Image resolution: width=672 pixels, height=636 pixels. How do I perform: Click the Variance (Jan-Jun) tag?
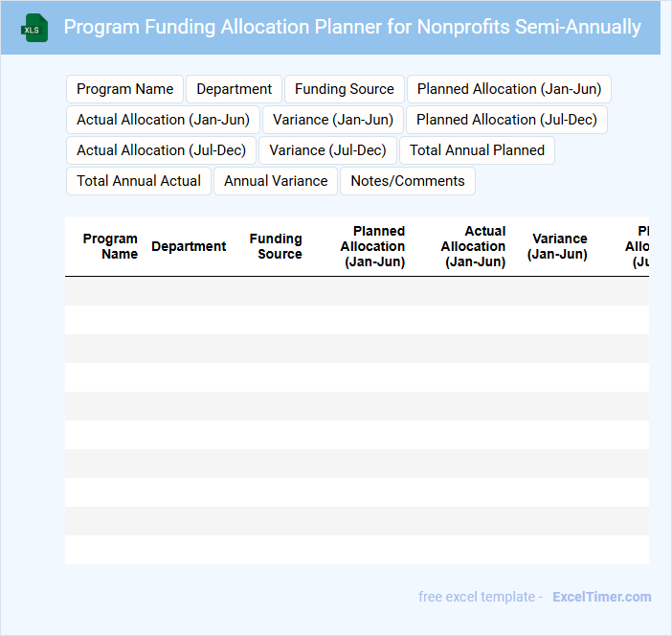(x=333, y=120)
